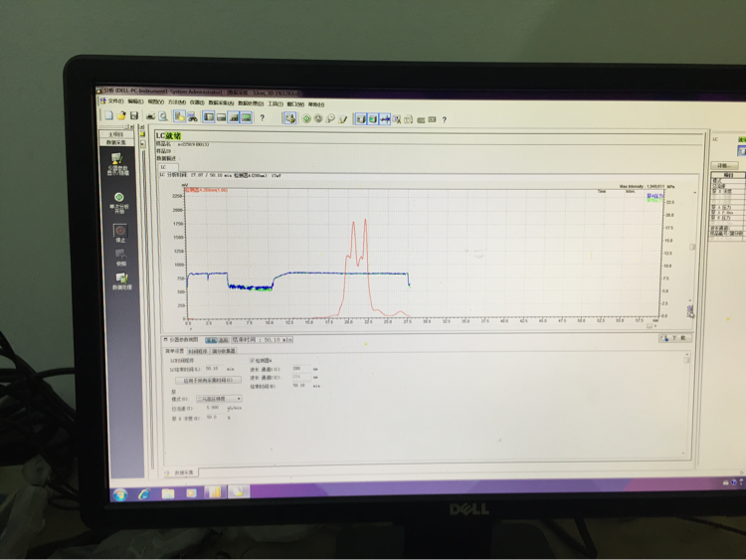Open a file using the folder icon
The height and width of the screenshot is (560, 746).
(x=121, y=115)
